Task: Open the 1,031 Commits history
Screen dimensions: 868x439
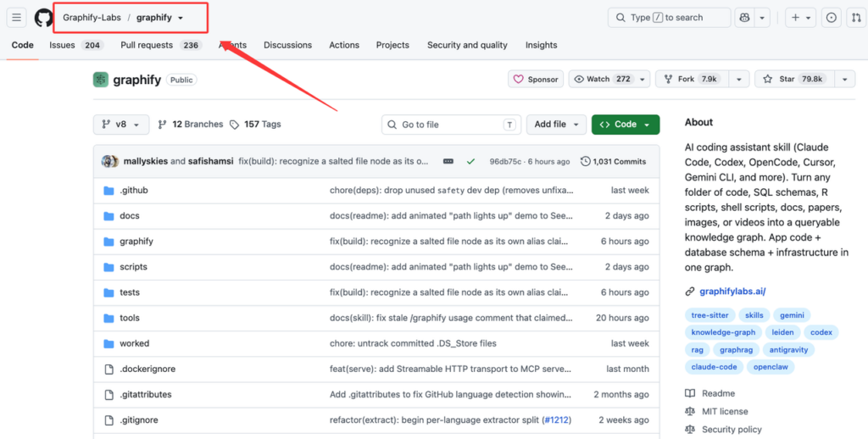Action: pos(614,162)
